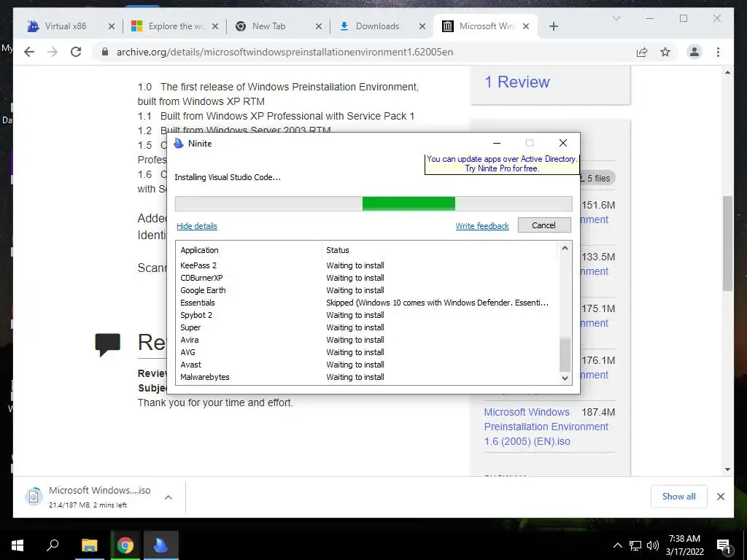Select the KeePass 2 row
747x560 pixels.
tap(367, 265)
